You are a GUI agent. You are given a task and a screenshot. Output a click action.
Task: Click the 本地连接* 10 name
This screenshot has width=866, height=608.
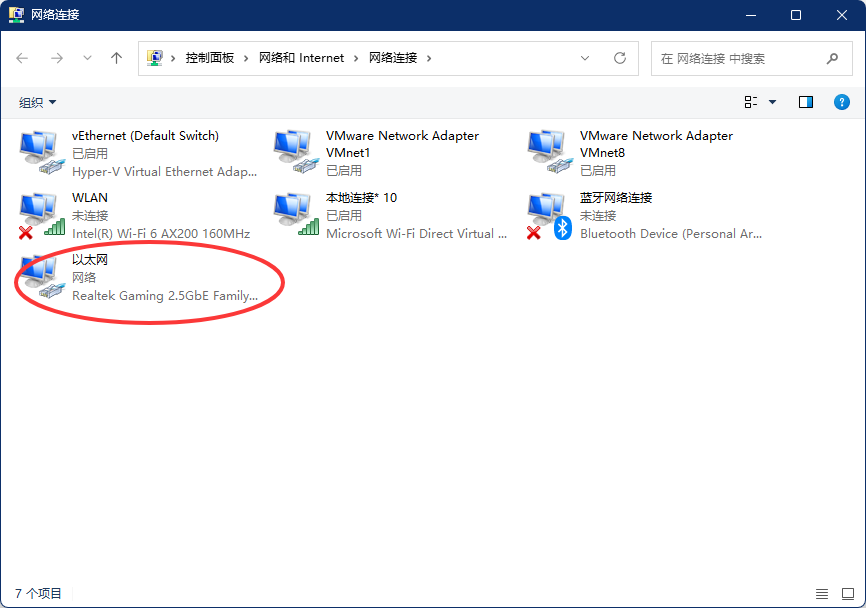(x=361, y=198)
